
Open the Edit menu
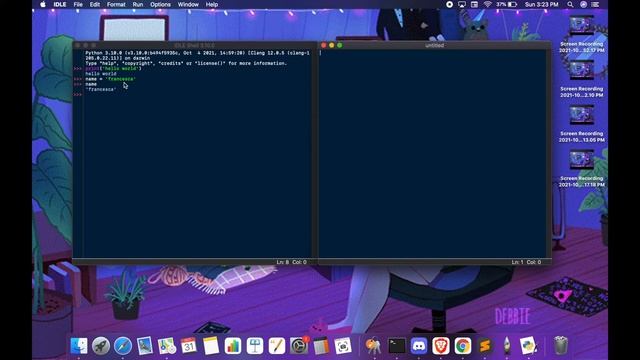(x=95, y=4)
